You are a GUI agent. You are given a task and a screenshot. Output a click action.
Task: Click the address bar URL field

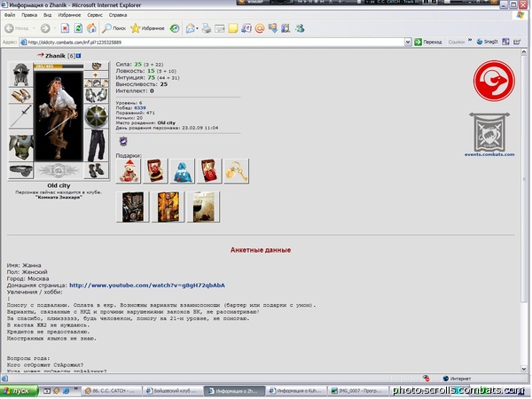(212, 42)
